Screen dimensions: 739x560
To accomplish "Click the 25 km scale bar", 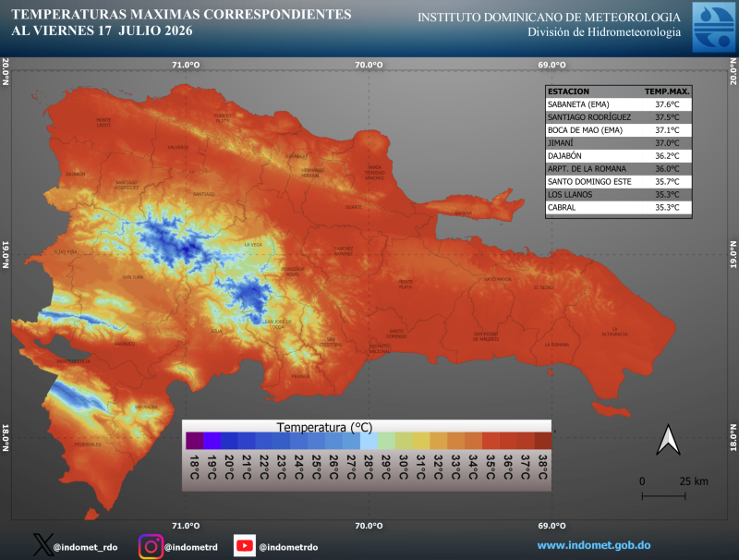I will (663, 496).
